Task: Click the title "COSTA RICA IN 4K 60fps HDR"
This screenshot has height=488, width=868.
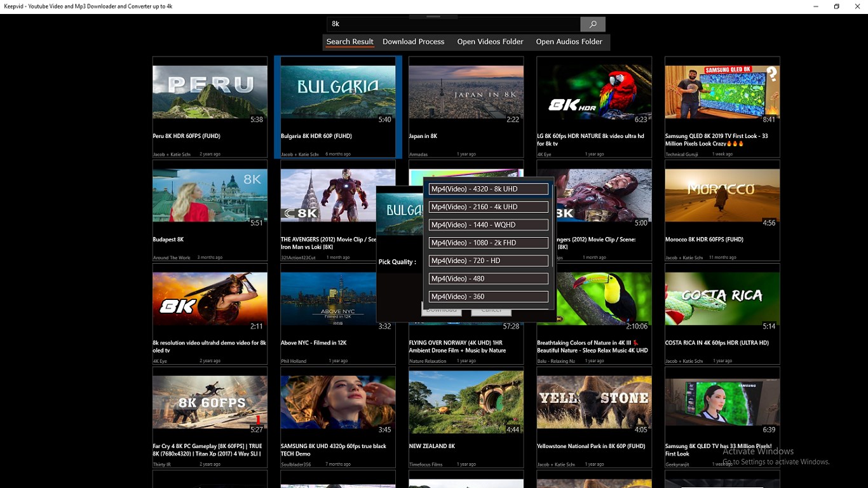Action: click(x=717, y=343)
